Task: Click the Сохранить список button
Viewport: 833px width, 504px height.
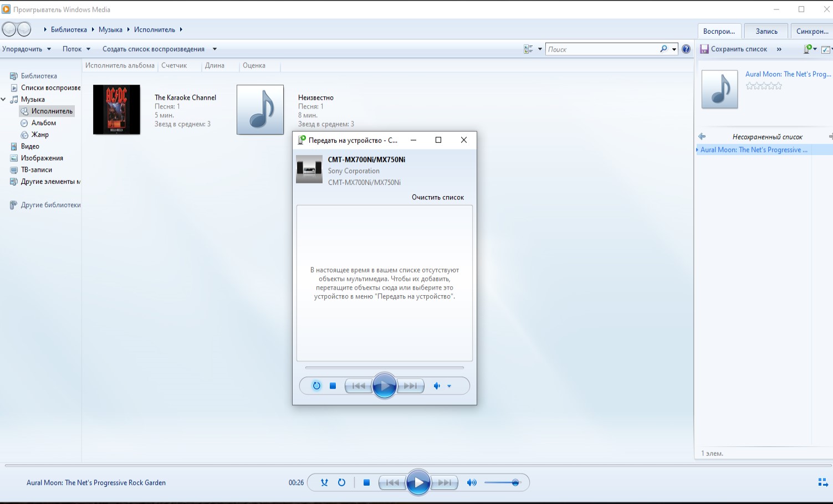Action: (734, 49)
